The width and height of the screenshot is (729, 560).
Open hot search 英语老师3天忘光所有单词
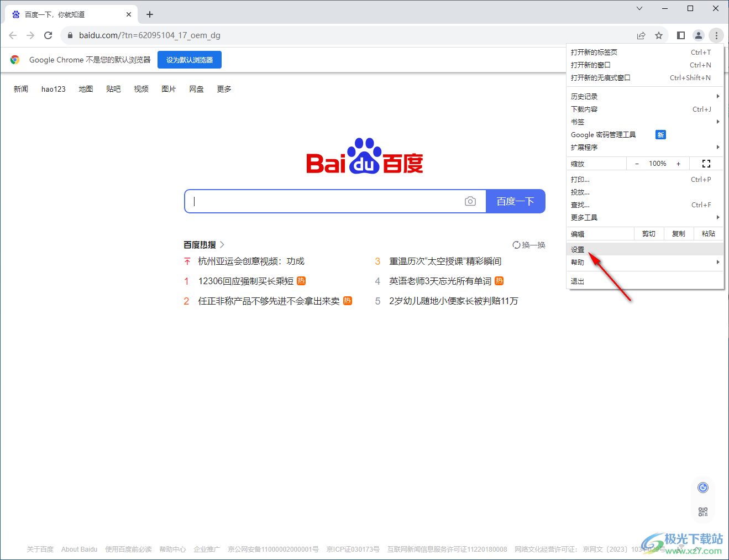click(x=440, y=281)
